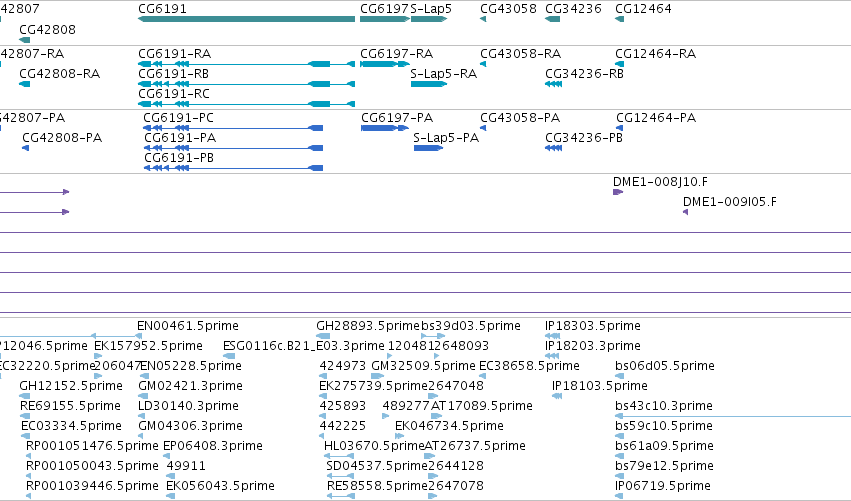Click EST ESG0116c.B21_E03.3prime

(304, 346)
